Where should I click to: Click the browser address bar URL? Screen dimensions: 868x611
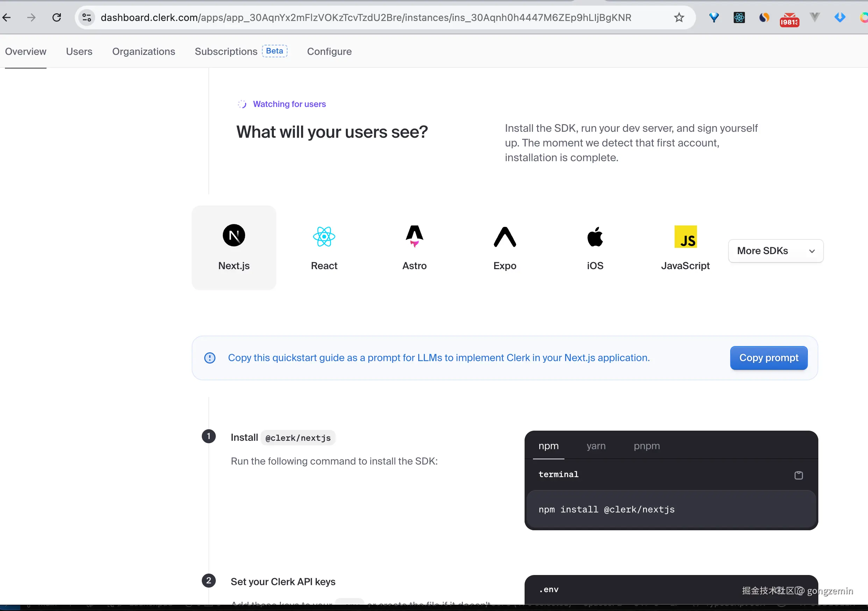click(x=365, y=17)
